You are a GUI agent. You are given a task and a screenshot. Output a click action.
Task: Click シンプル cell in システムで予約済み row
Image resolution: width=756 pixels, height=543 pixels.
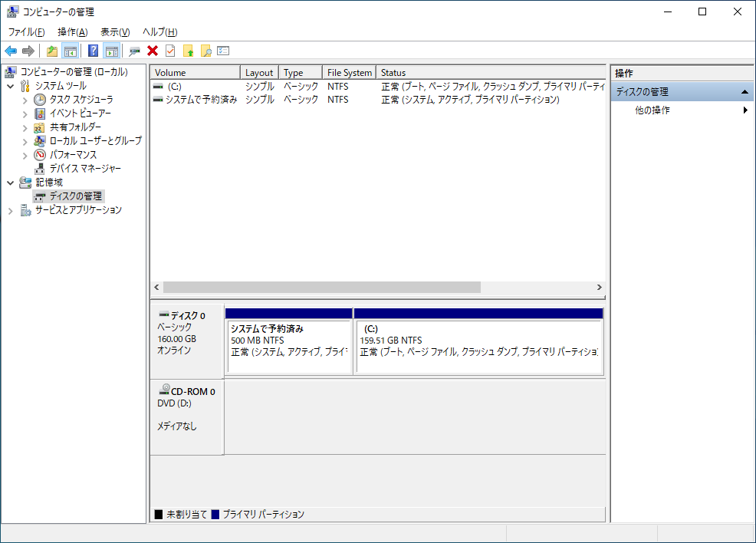[259, 100]
